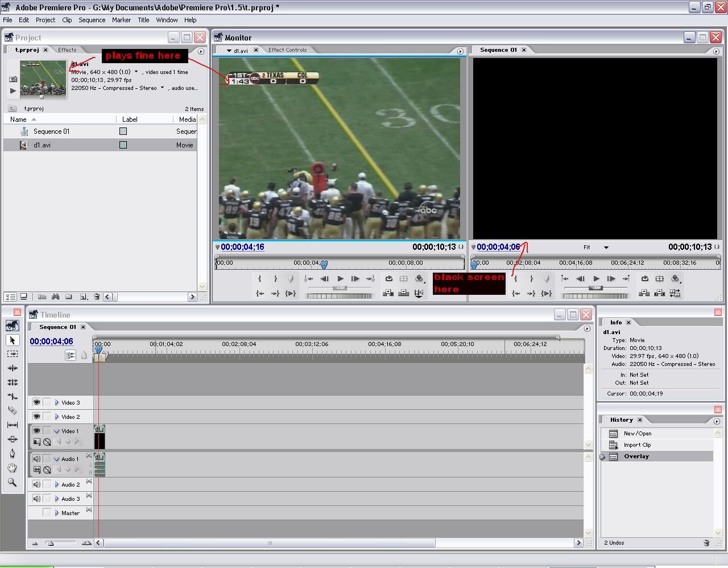The image size is (728, 568).
Task: Click the source monitor shuttle slider
Action: [x=340, y=288]
